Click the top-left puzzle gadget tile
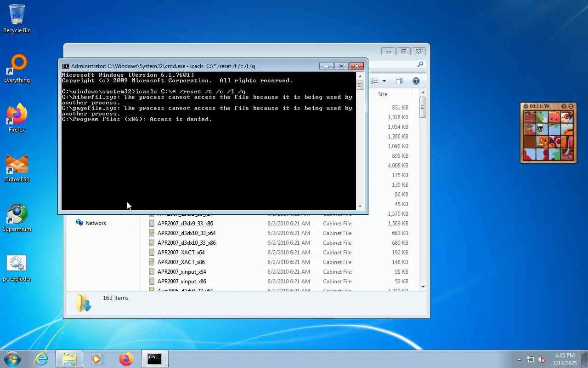The height and width of the screenshot is (368, 588). (530, 116)
